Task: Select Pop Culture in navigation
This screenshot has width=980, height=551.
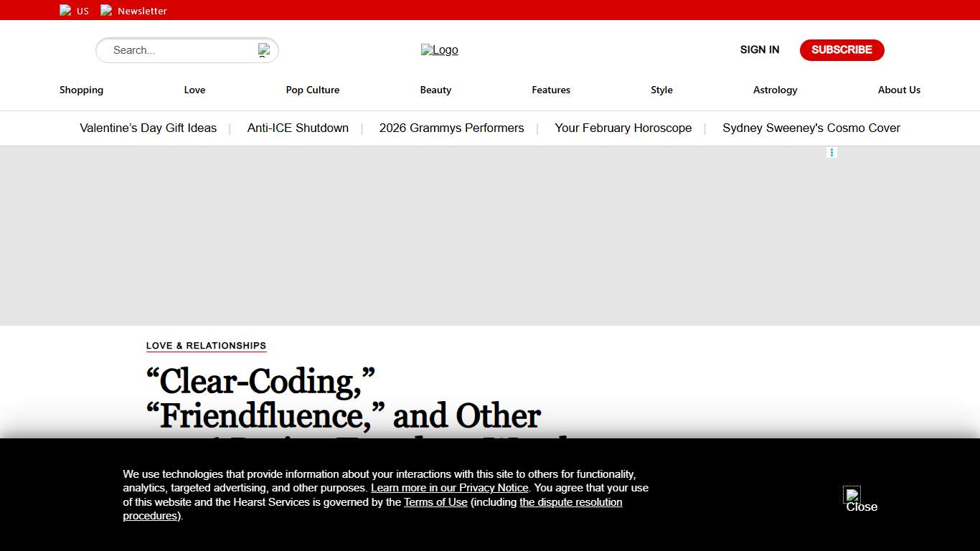Action: [x=313, y=90]
